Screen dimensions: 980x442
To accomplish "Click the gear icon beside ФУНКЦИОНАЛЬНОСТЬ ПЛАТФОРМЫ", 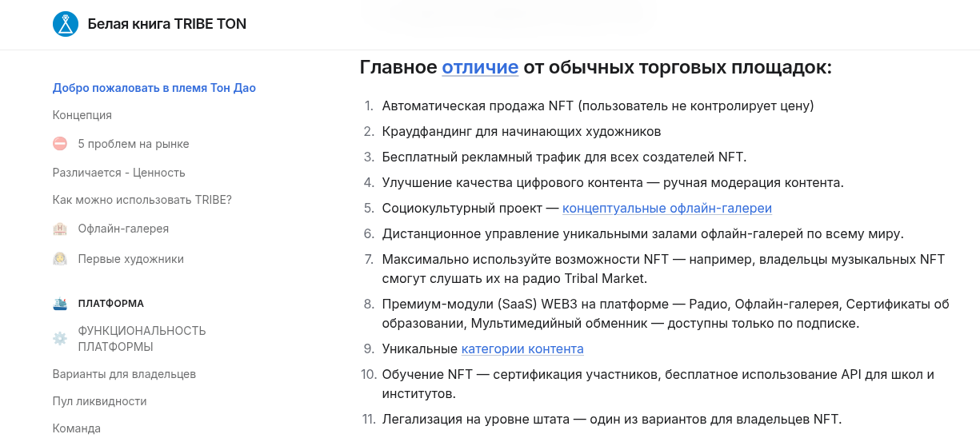I will [x=60, y=339].
